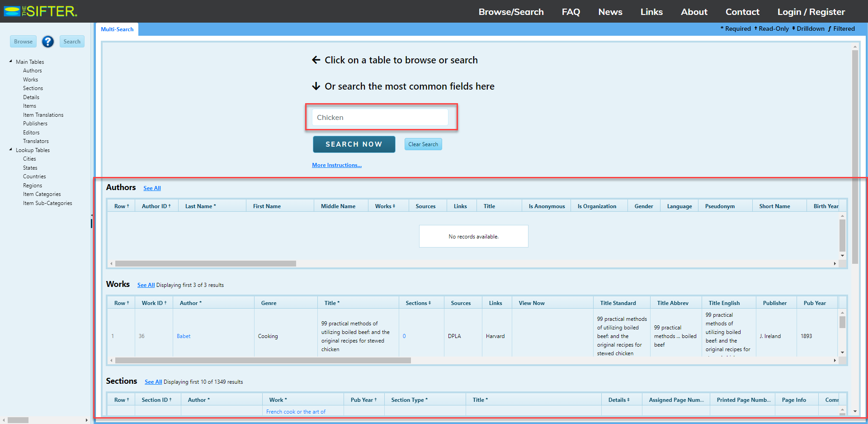Screen dimensions: 868x424
Task: Click the Clear Search button
Action: pyautogui.click(x=423, y=144)
